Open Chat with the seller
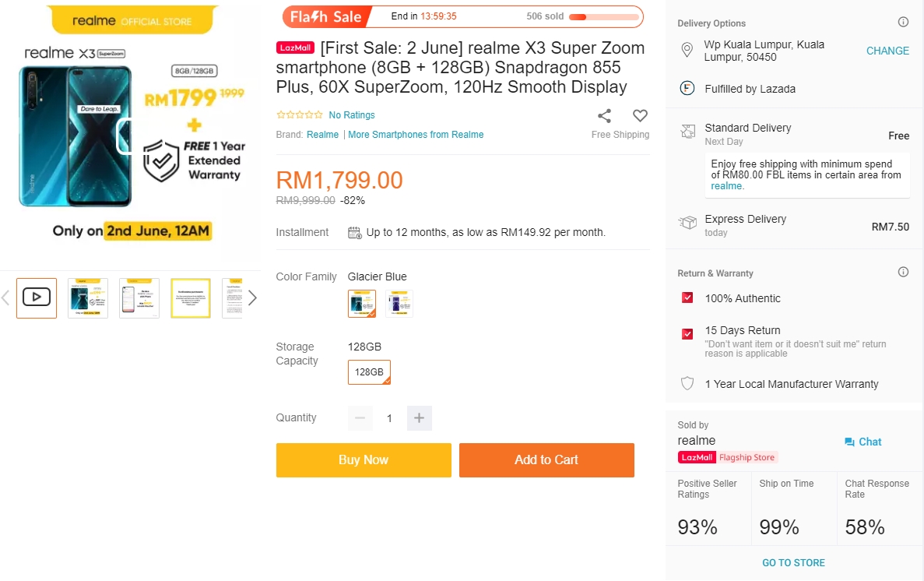 [x=863, y=442]
